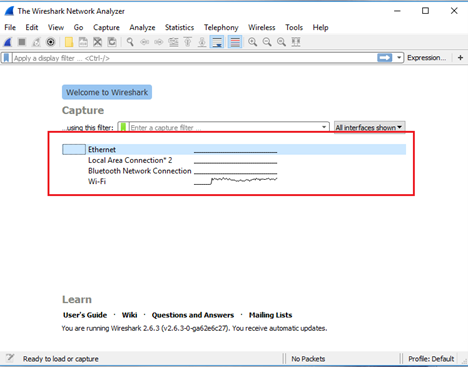Click the display filter bookmark icon
The width and height of the screenshot is (468, 367).
tap(6, 58)
